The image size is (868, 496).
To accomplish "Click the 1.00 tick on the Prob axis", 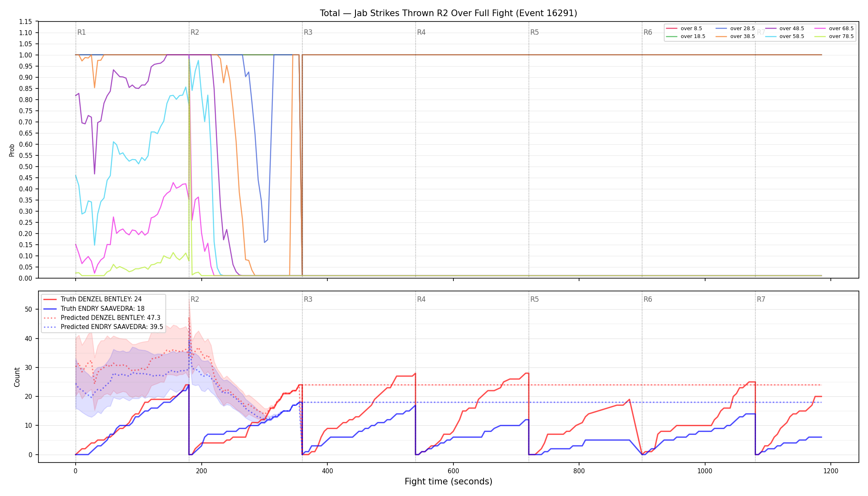I will coord(26,55).
